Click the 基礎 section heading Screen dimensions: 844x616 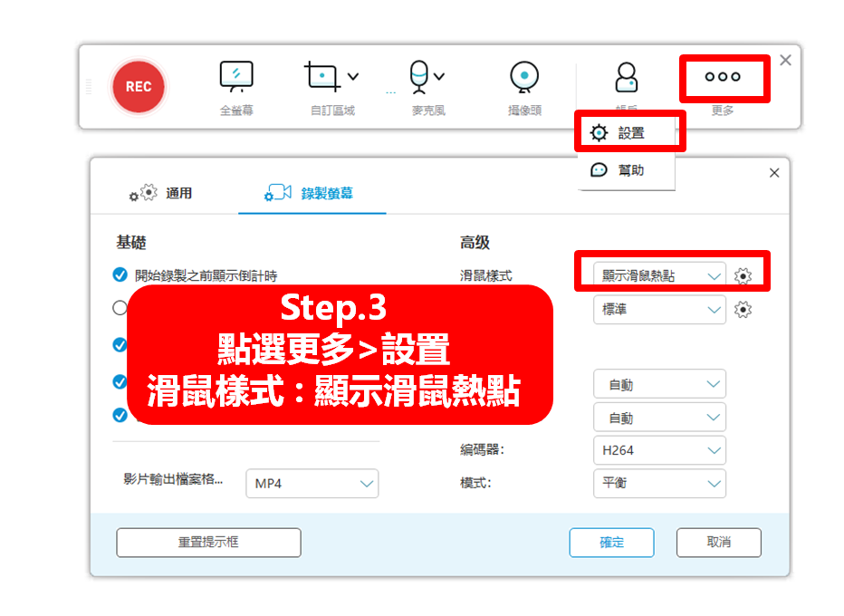(130, 242)
